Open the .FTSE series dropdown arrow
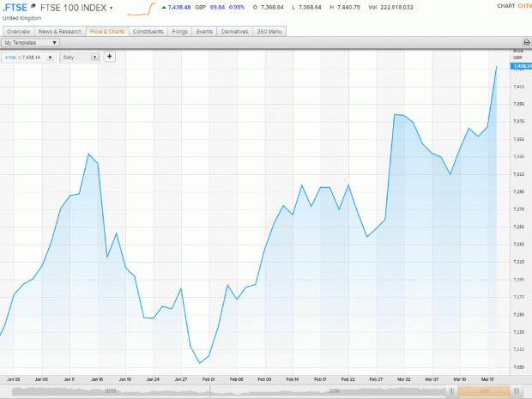Image resolution: width=532 pixels, height=399 pixels. (51, 57)
